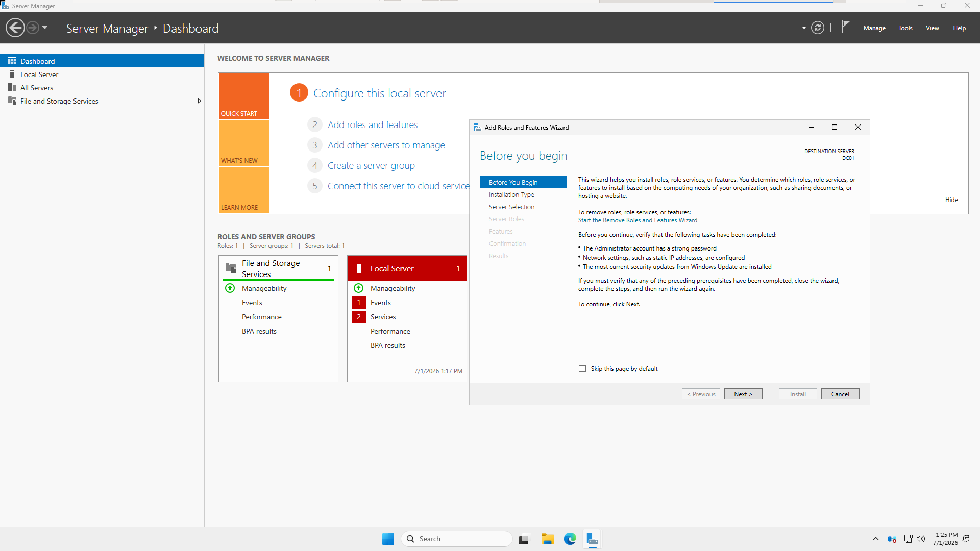The image size is (980, 551).
Task: Expand the File and Storage Services arrow
Action: pyautogui.click(x=200, y=101)
